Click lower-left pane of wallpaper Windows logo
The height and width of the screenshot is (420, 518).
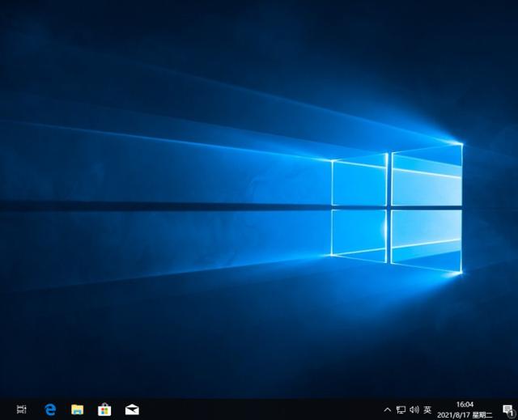tap(359, 233)
